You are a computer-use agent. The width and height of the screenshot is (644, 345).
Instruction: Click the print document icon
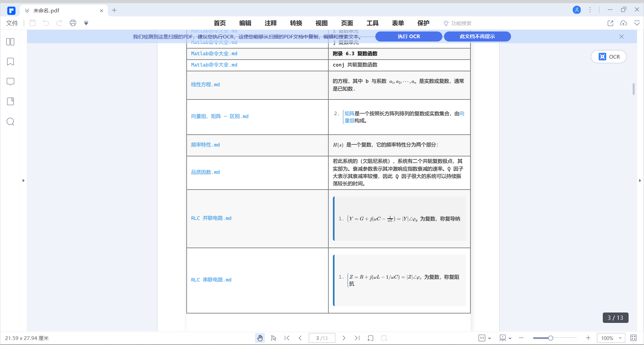pos(73,23)
